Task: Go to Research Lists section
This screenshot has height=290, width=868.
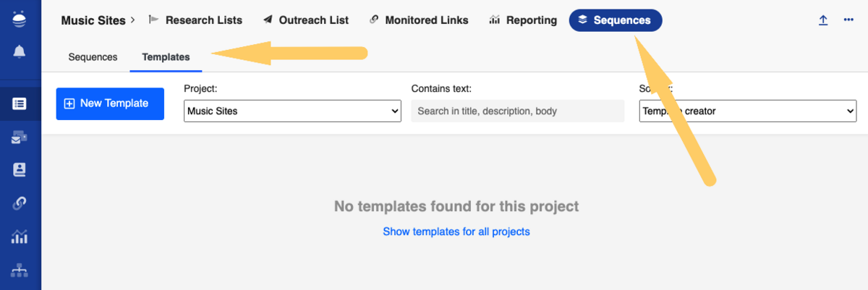Action: point(195,20)
